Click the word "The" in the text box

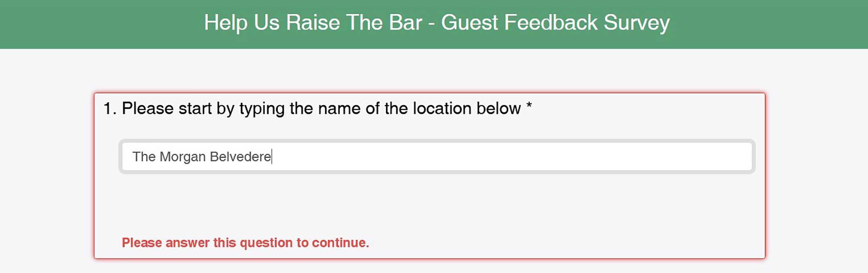[144, 156]
